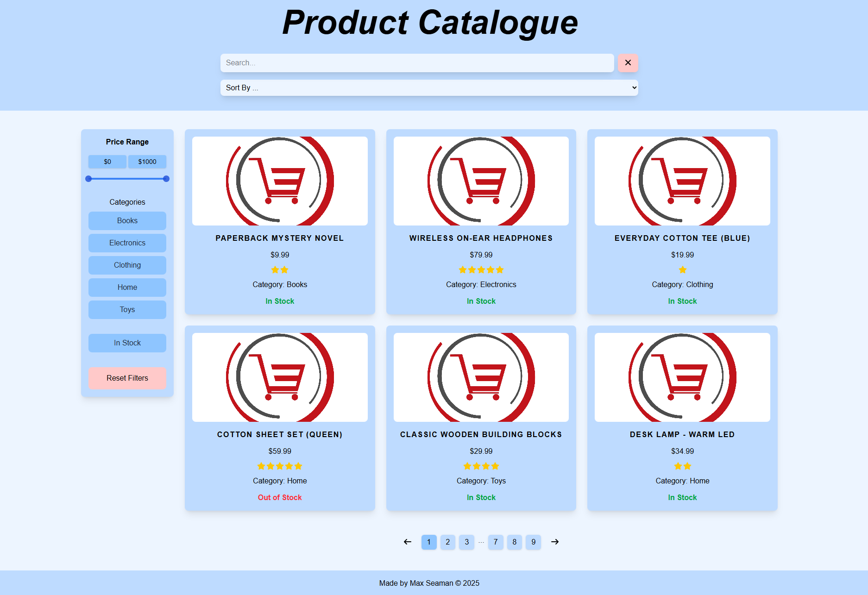Toggle the In Stock filter
The width and height of the screenshot is (868, 595).
127,343
